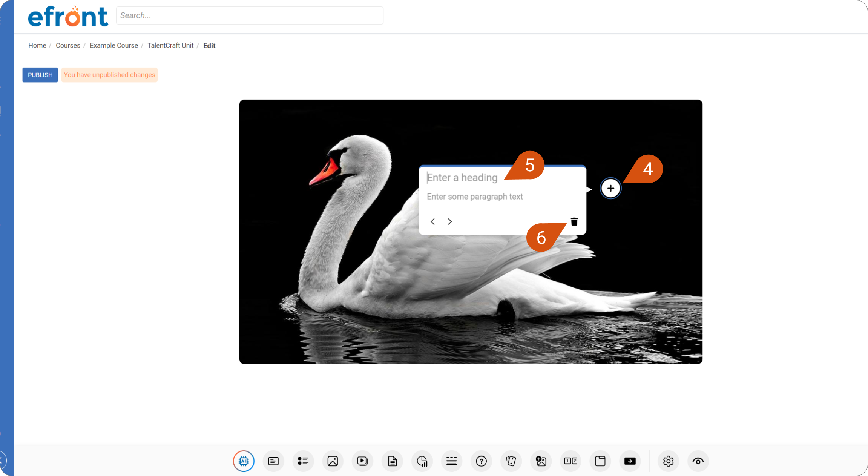Add a question block
868x476 pixels.
481,461
